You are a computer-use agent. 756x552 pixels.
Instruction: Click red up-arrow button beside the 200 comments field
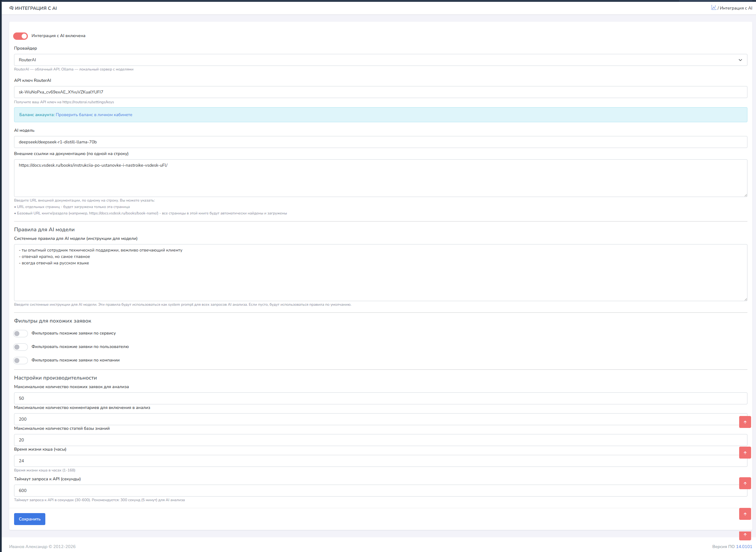click(745, 422)
